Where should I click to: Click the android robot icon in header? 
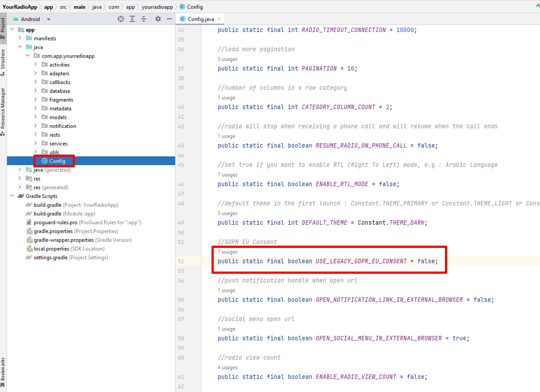16,19
